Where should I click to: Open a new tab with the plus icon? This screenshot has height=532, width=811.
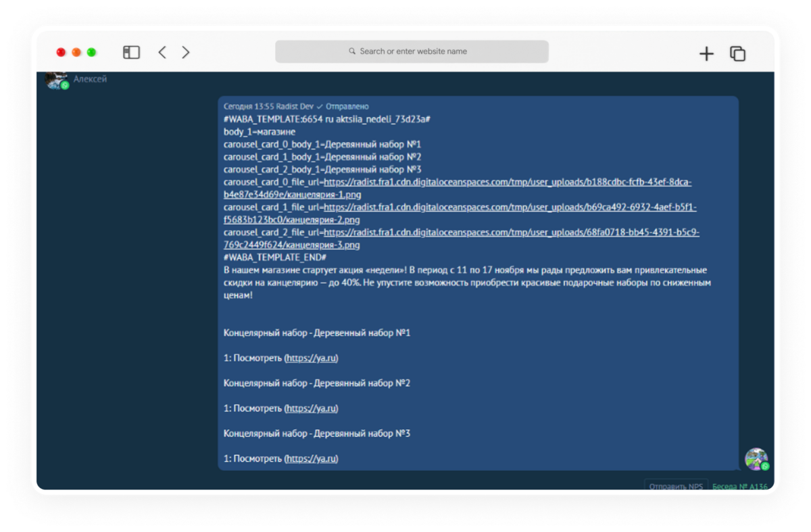pos(706,53)
